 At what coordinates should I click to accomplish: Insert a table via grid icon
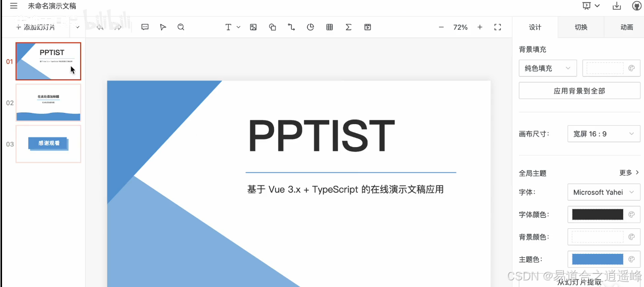[330, 27]
